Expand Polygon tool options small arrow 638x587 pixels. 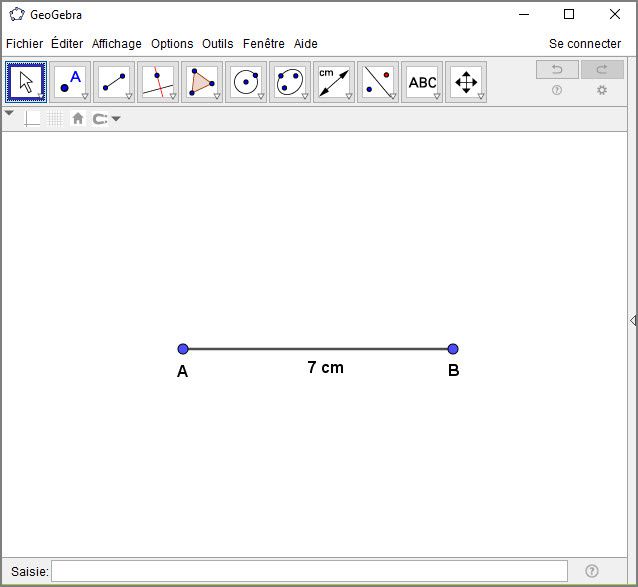(x=217, y=96)
